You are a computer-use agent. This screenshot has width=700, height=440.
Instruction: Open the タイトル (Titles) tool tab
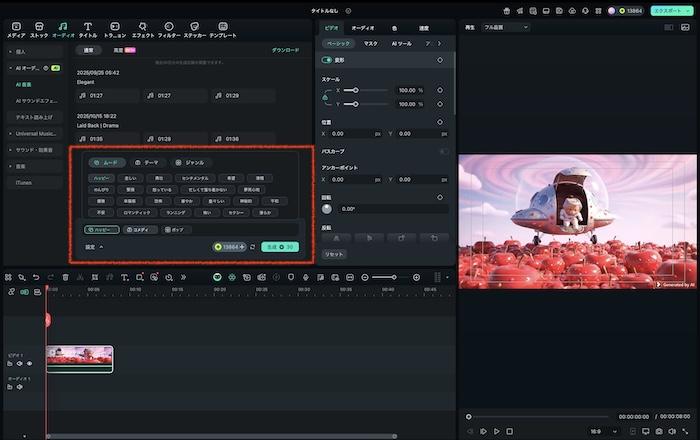tap(88, 28)
